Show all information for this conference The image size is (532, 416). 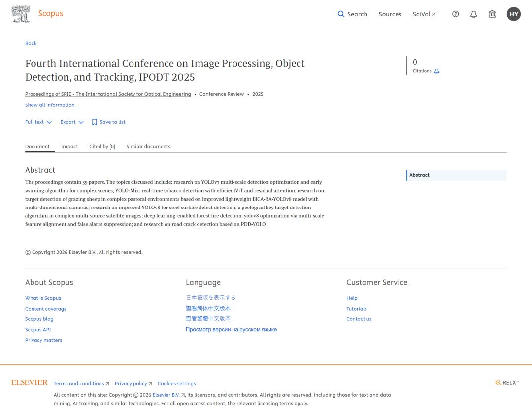coord(50,105)
